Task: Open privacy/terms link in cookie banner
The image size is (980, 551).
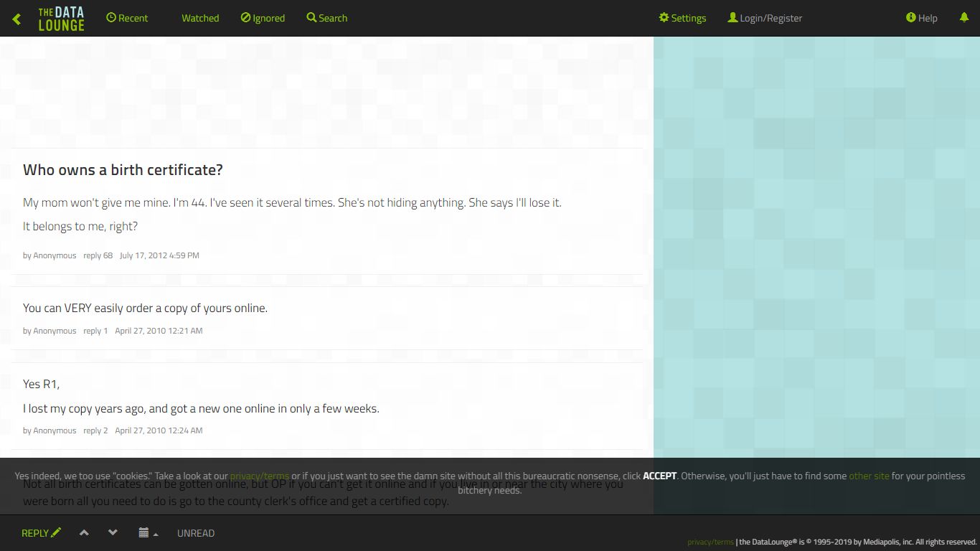Action: [260, 476]
